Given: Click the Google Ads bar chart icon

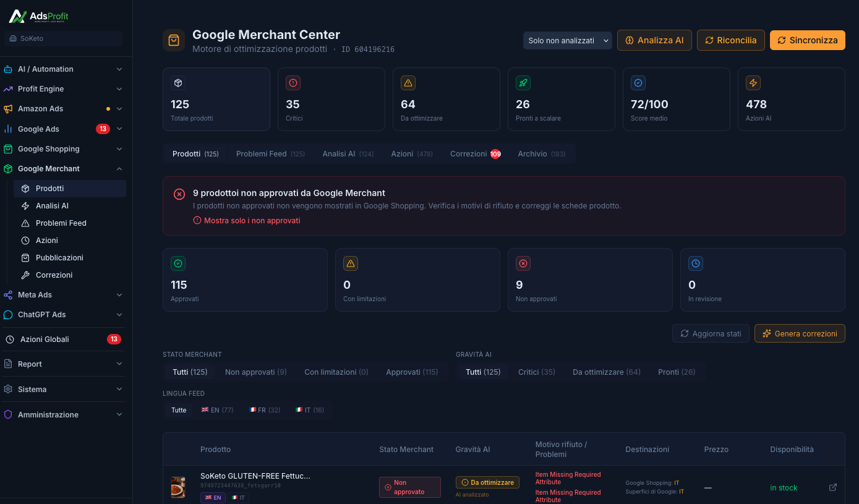Looking at the screenshot, I should click(8, 129).
